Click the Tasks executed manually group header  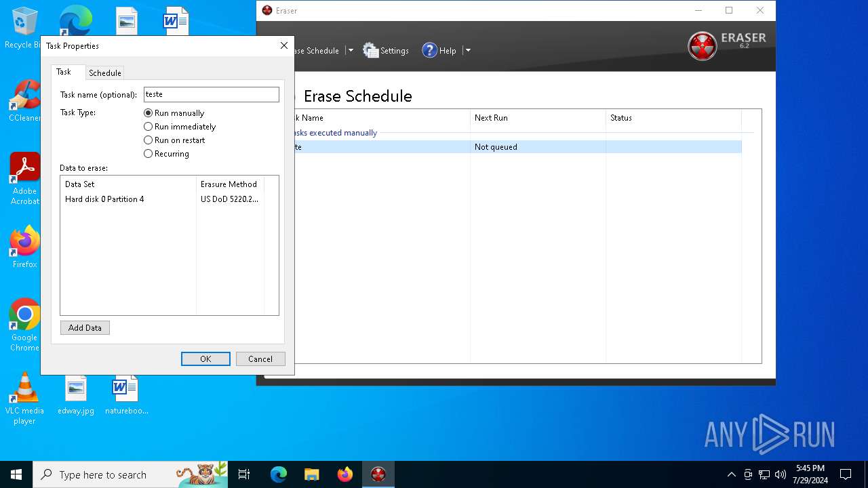tap(335, 133)
